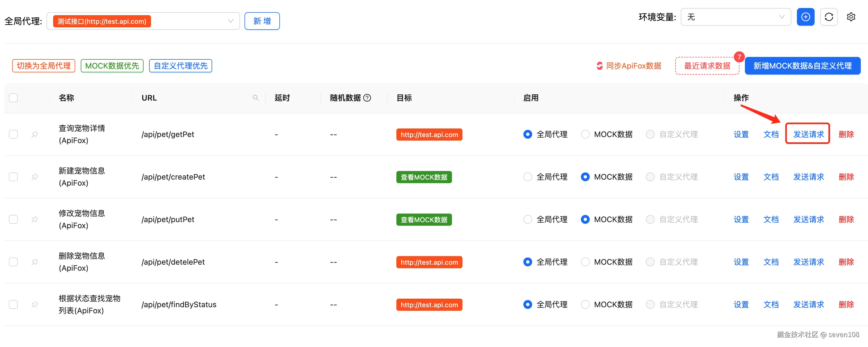The width and height of the screenshot is (868, 347).
Task: Pin the 根据状态查找宠物列表 row
Action: 35,305
